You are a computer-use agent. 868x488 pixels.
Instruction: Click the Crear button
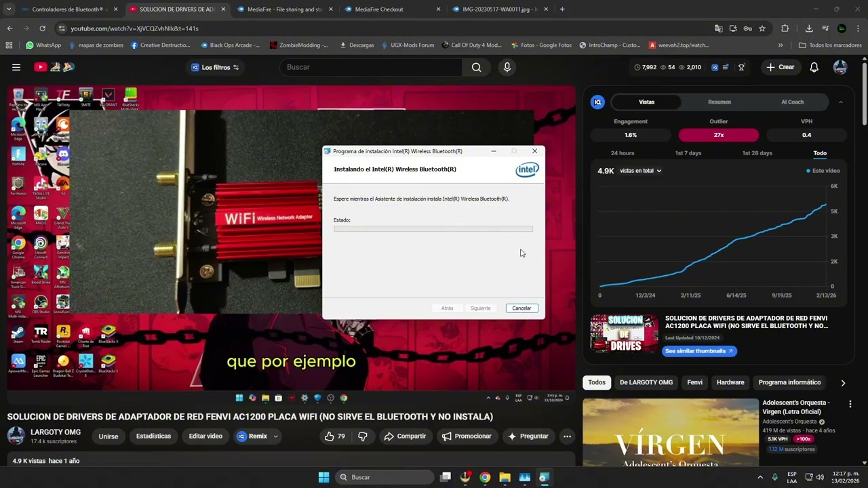coord(780,67)
